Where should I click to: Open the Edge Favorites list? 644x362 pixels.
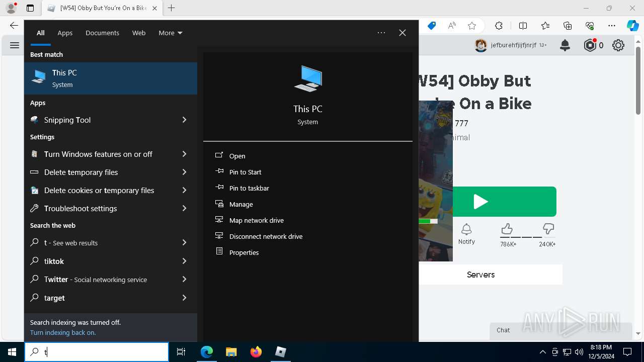[x=545, y=26]
